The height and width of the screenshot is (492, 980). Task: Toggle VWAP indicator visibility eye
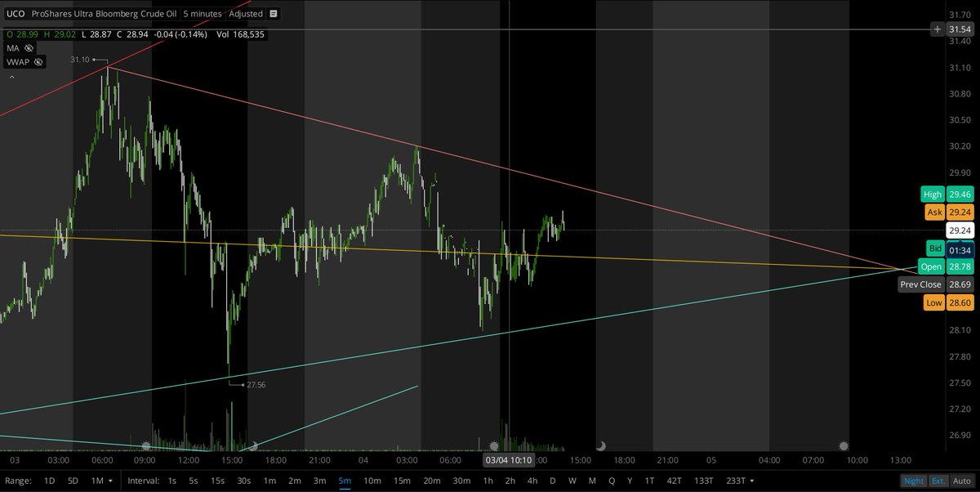38,62
